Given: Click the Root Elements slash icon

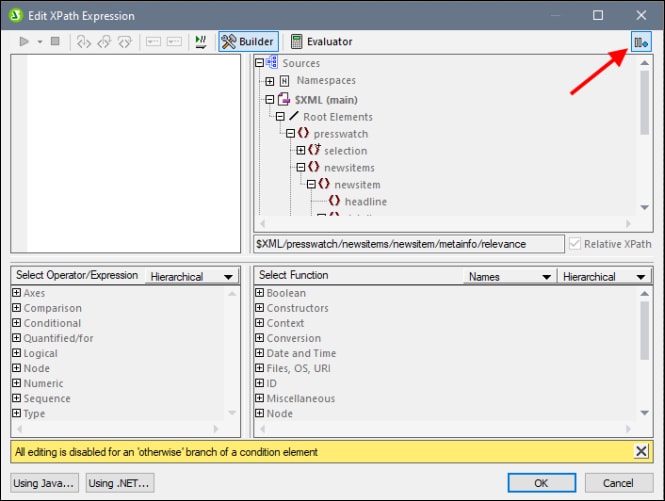Looking at the screenshot, I should pos(294,116).
